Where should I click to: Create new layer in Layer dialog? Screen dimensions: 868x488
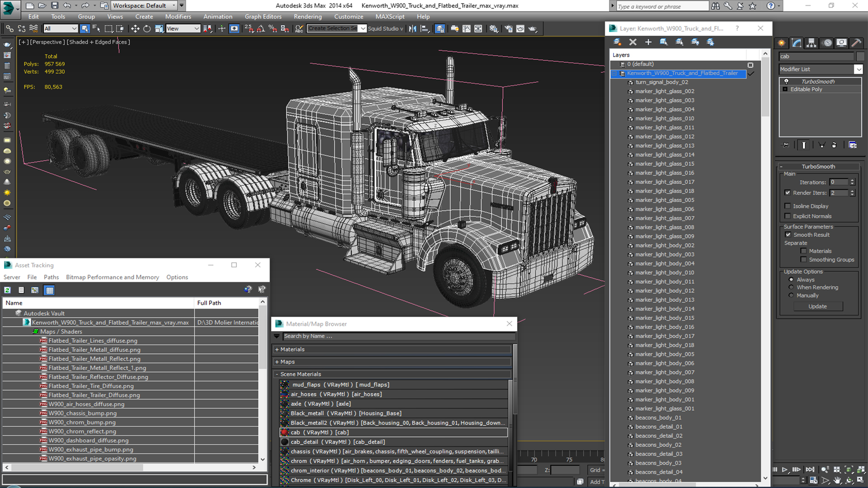(617, 42)
